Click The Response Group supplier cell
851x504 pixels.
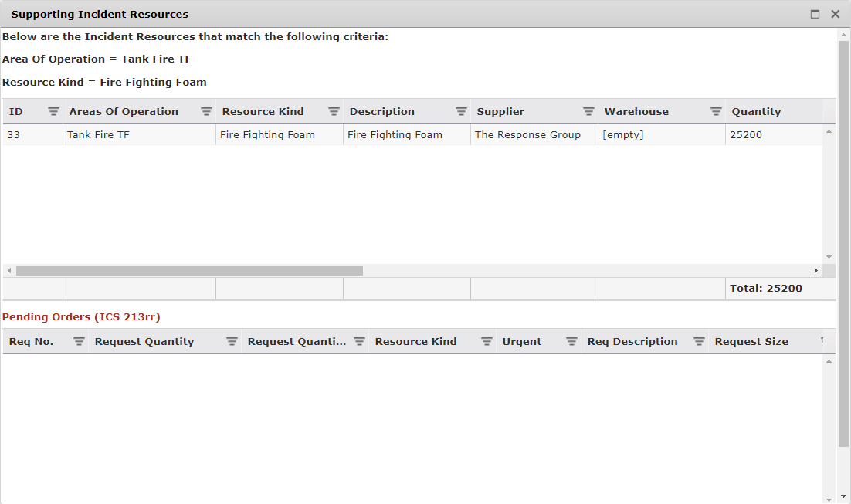tap(527, 135)
